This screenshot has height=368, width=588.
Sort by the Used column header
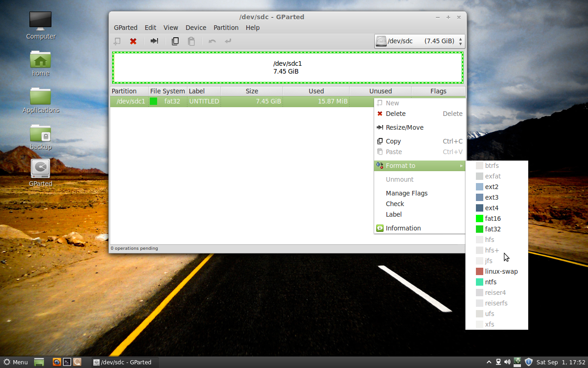[x=316, y=91]
